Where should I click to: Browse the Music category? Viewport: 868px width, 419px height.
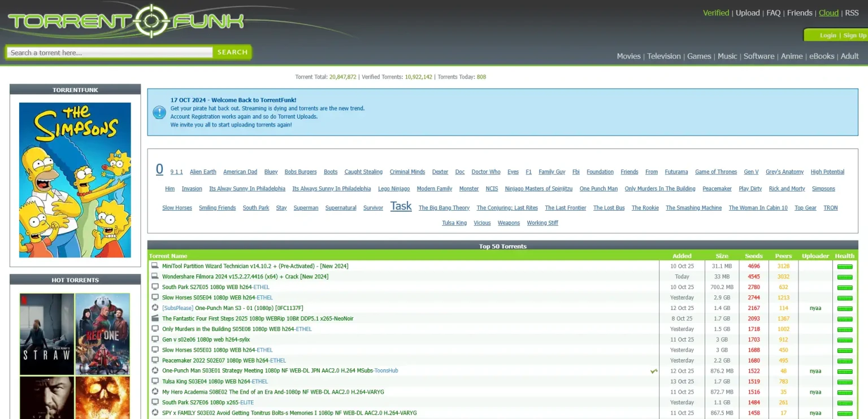(x=727, y=56)
